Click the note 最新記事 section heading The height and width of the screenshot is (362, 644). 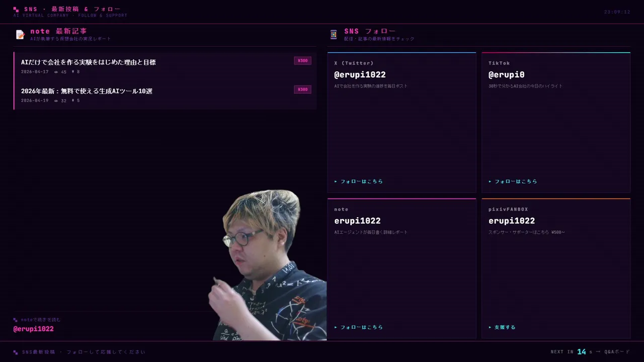tap(58, 31)
